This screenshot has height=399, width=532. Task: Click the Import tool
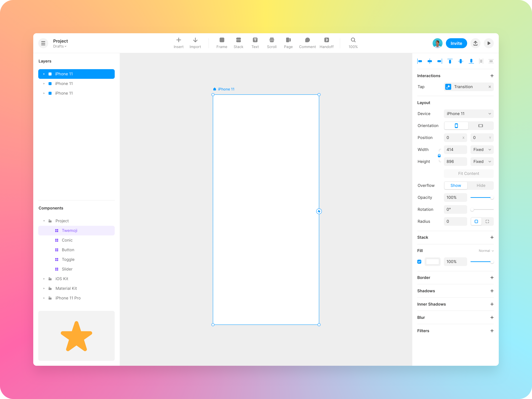tap(195, 43)
